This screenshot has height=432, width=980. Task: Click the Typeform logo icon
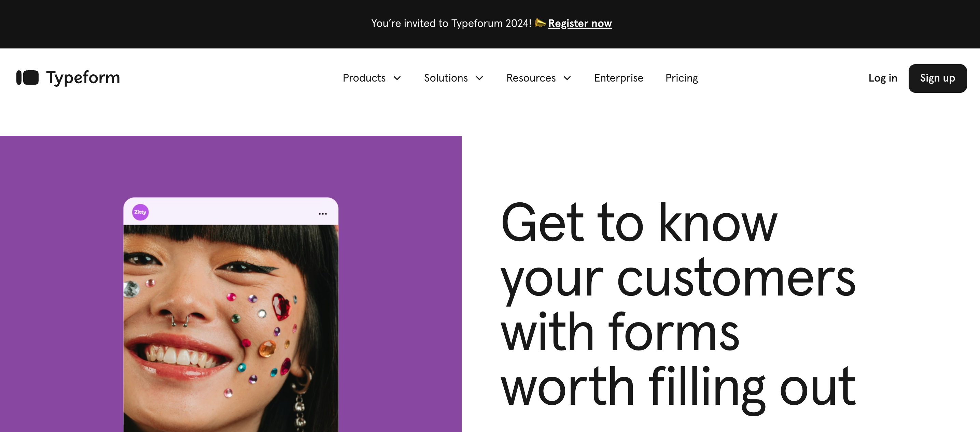(x=27, y=78)
